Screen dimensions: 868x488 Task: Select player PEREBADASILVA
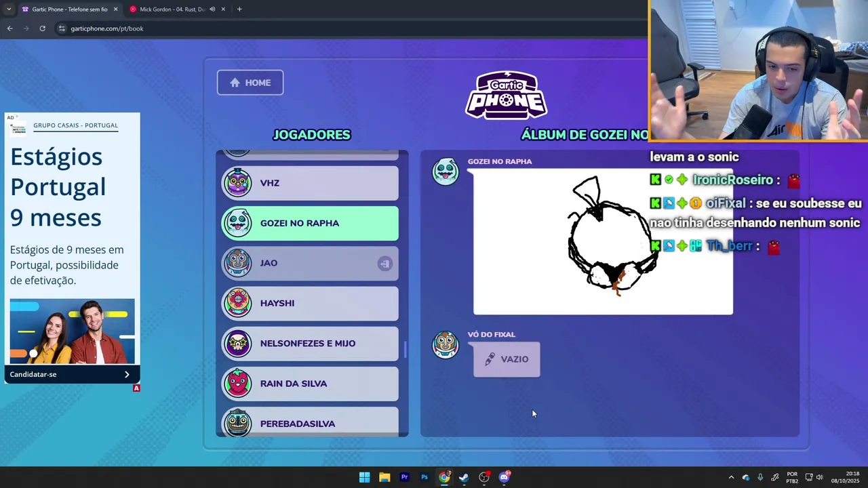click(310, 422)
